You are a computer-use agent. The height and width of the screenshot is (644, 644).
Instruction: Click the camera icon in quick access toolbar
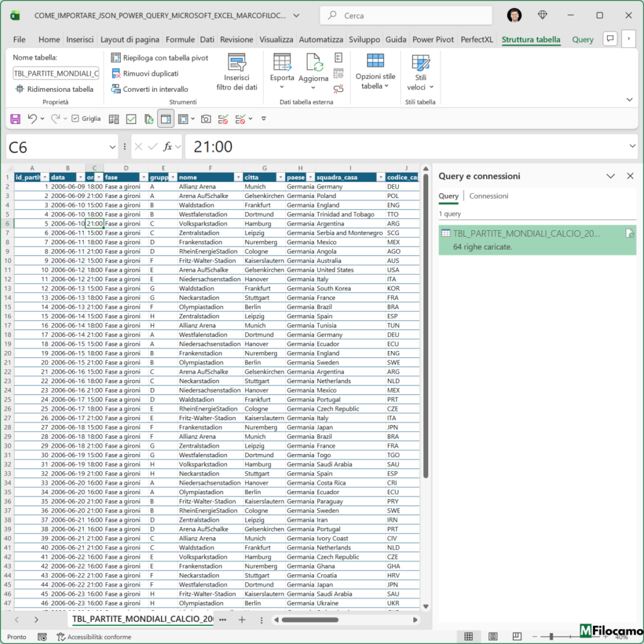[206, 119]
